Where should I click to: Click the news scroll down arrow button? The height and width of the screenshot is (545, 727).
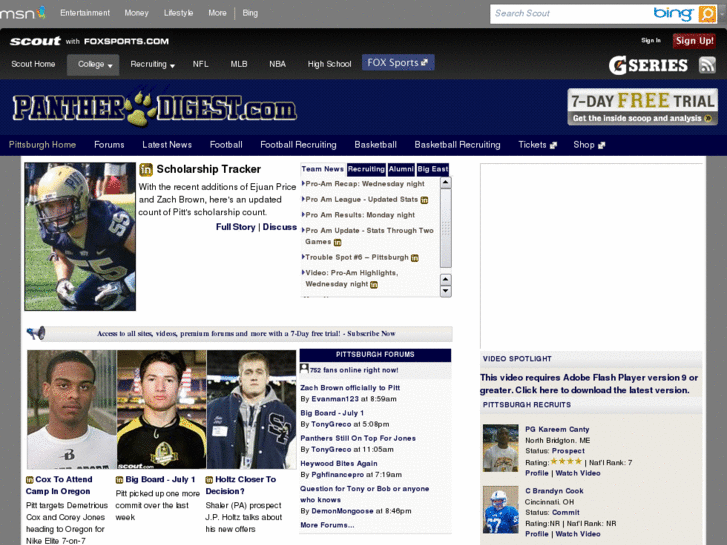pyautogui.click(x=446, y=291)
